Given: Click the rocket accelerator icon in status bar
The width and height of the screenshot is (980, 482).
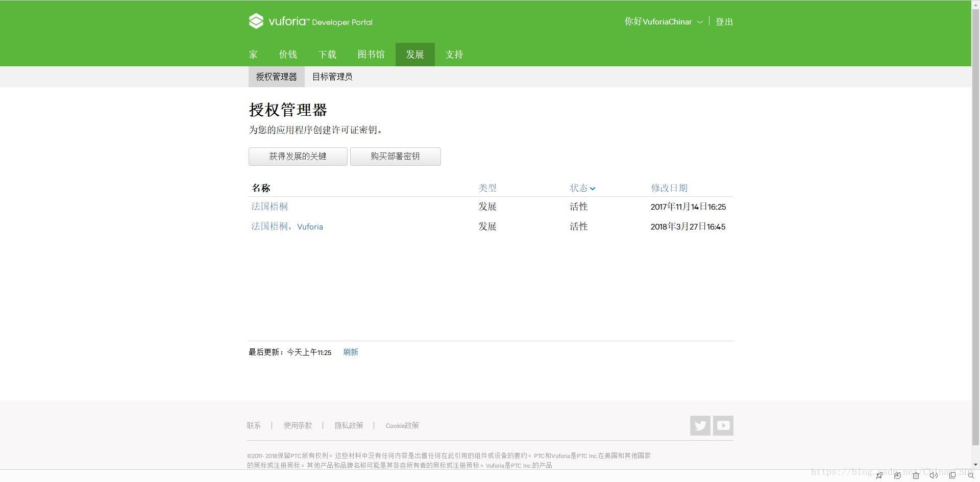Looking at the screenshot, I should coord(879,475).
